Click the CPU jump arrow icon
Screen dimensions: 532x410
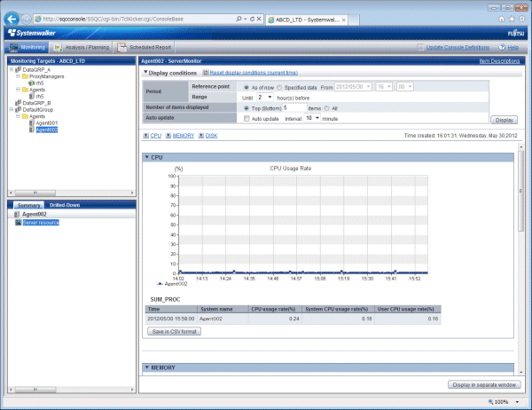click(x=146, y=136)
